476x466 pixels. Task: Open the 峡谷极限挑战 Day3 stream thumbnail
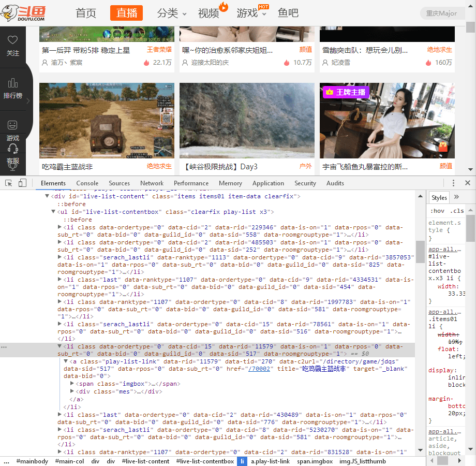coord(247,121)
